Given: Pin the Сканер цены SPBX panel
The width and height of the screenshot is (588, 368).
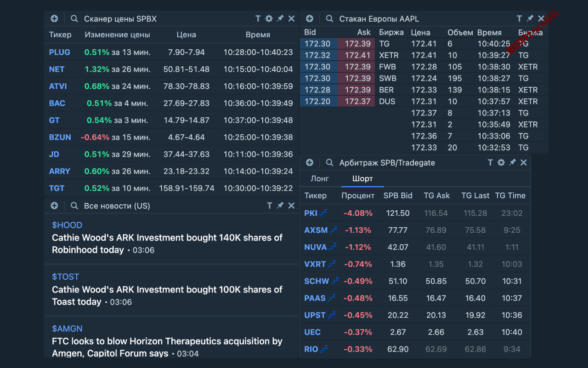Looking at the screenshot, I should (x=280, y=18).
